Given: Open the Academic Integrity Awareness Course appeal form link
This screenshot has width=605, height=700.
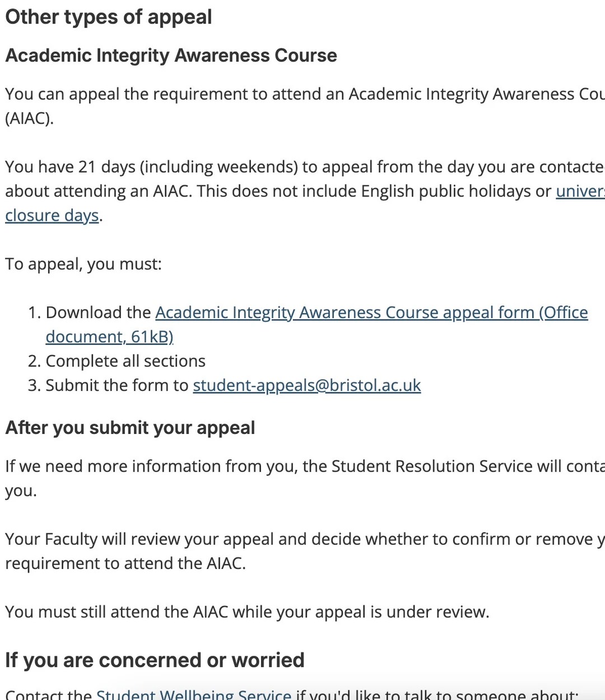Looking at the screenshot, I should coord(371,312).
